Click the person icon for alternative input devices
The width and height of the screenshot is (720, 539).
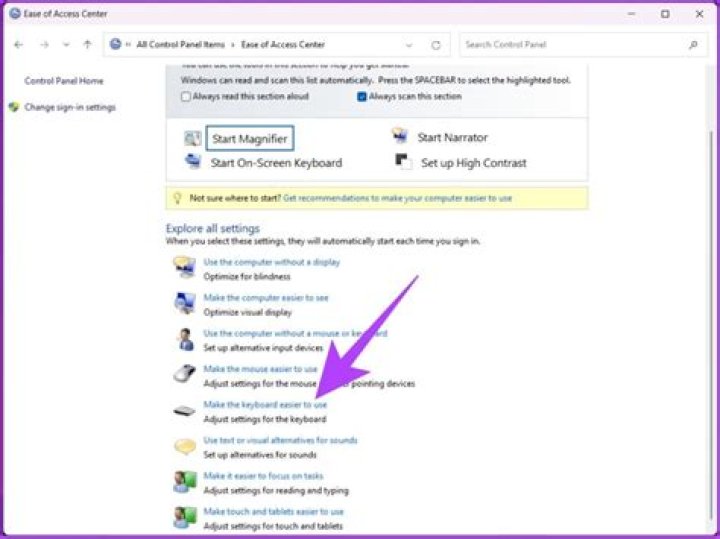click(x=185, y=339)
